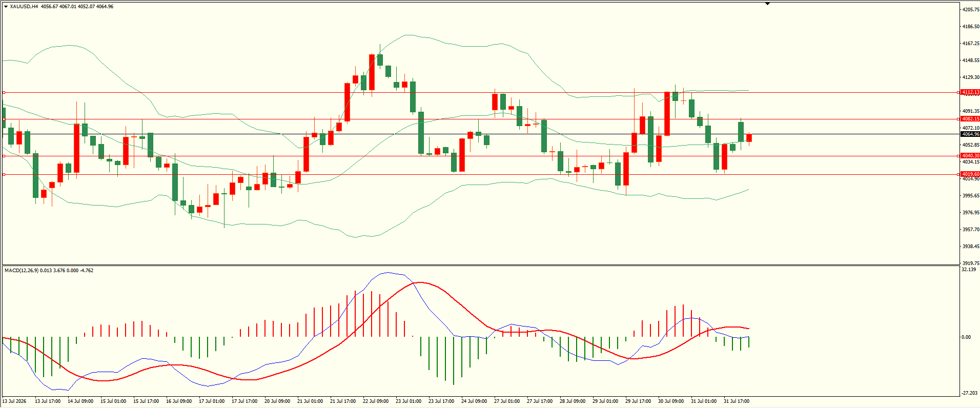The image size is (980, 408).
Task: Click the 17 Jul 01:00 time label
Action: [x=212, y=401]
